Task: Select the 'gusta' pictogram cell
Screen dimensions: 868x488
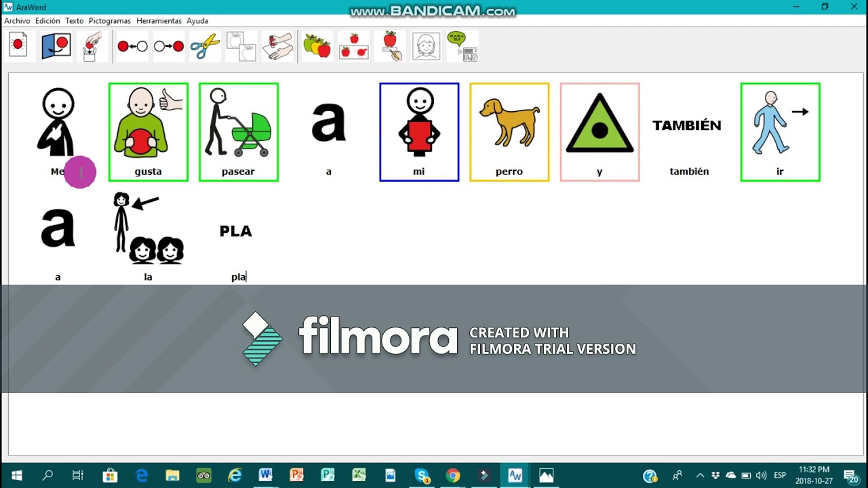Action: [x=149, y=132]
